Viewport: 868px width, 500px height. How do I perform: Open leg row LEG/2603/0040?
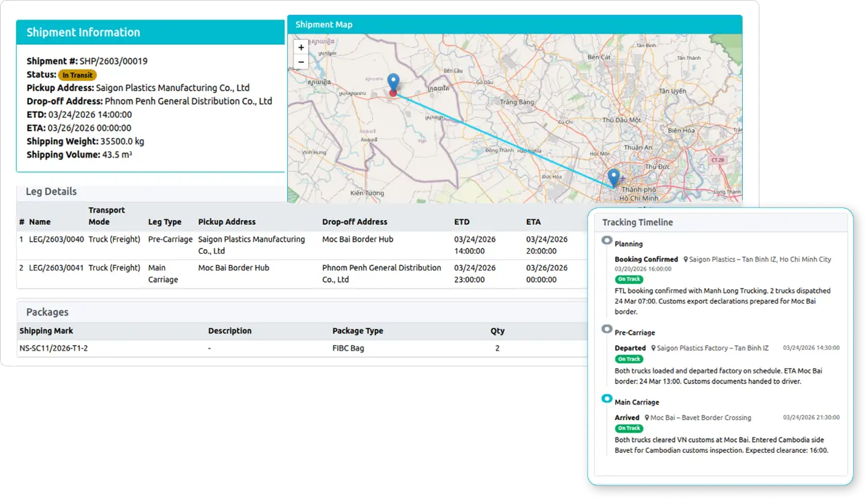point(303,245)
